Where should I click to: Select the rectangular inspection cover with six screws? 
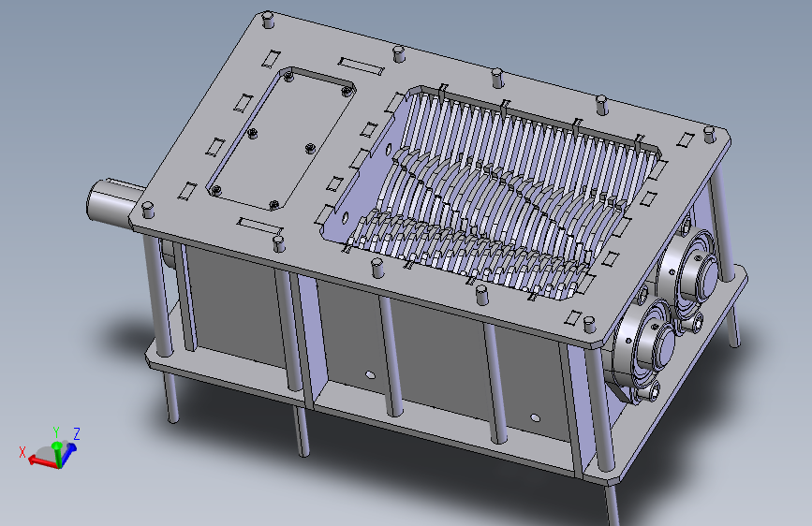[281, 139]
